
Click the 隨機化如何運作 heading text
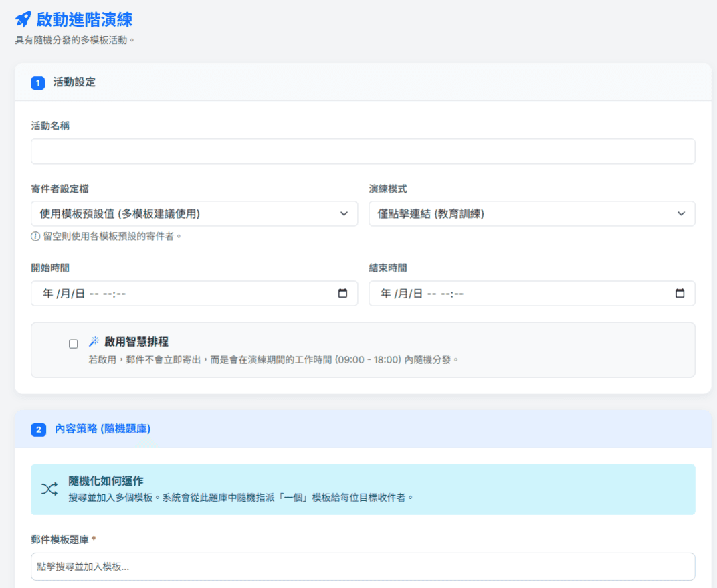[106, 481]
